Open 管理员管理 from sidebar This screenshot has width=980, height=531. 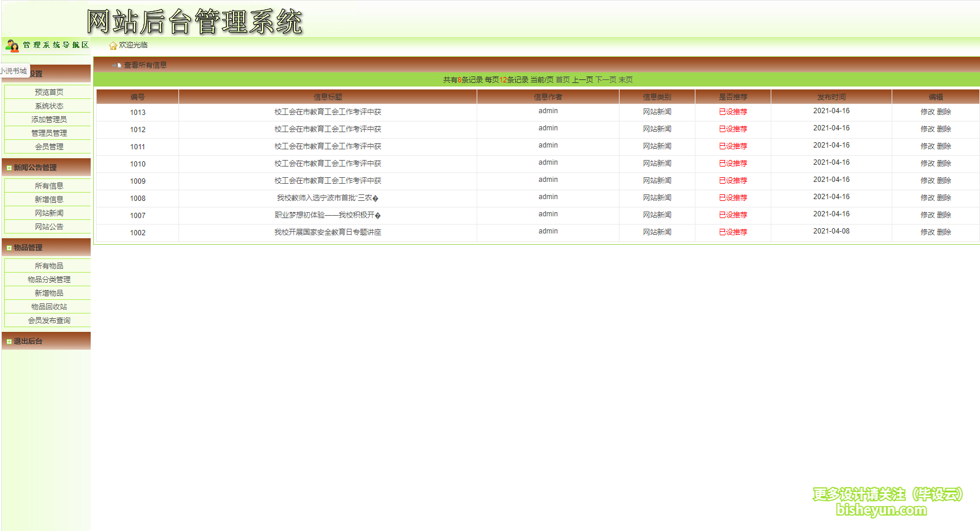[x=49, y=133]
